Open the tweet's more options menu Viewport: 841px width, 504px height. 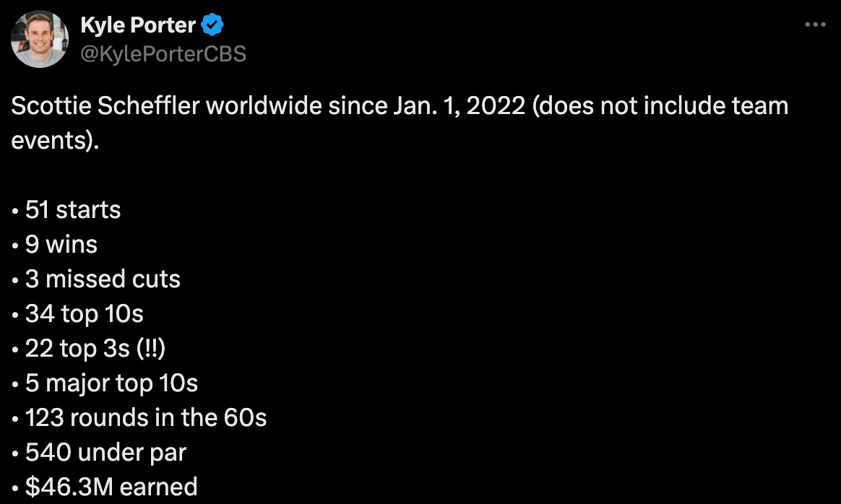pyautogui.click(x=814, y=25)
